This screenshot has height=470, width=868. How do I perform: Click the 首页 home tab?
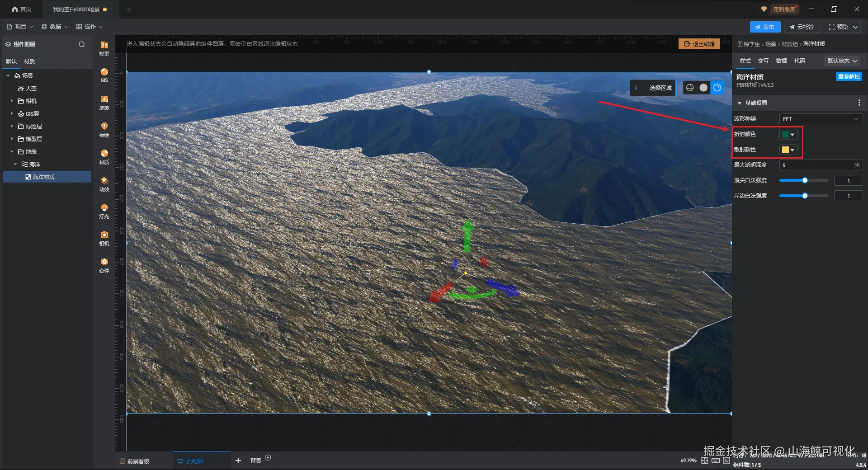coord(21,9)
